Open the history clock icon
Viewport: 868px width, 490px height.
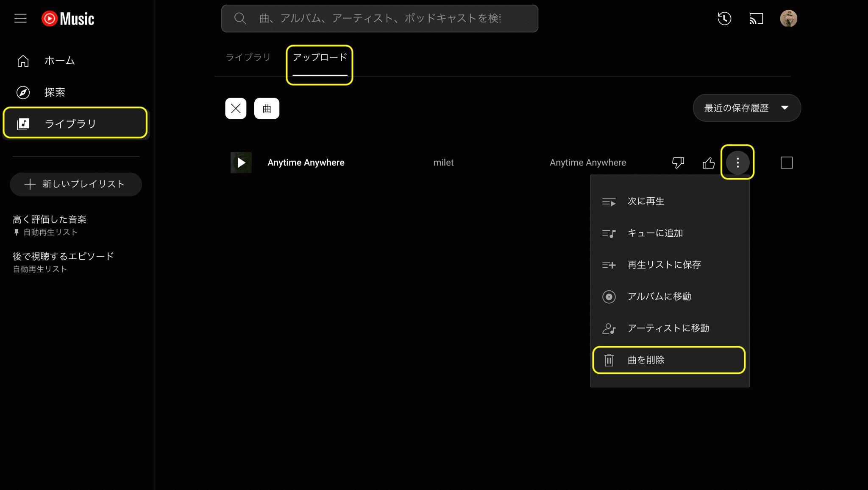pyautogui.click(x=724, y=18)
